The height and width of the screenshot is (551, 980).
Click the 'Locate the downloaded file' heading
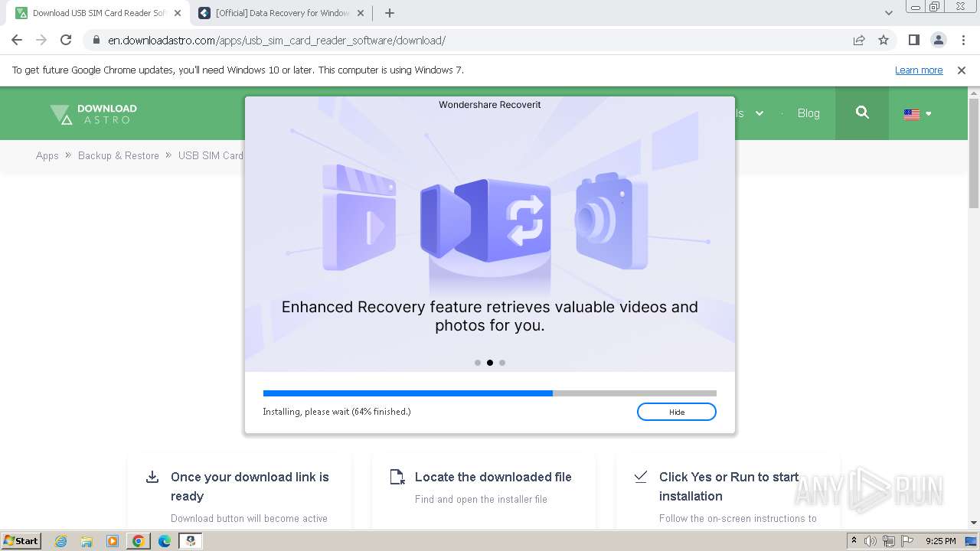(493, 477)
